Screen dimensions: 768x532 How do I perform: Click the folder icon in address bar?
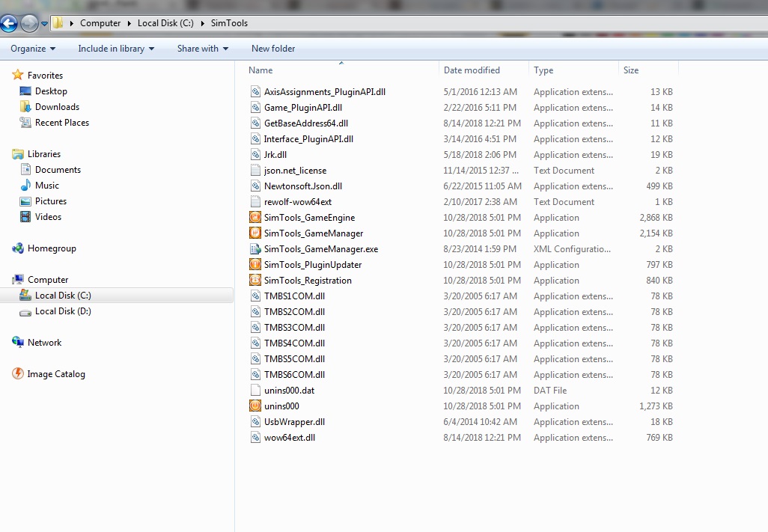click(x=58, y=22)
